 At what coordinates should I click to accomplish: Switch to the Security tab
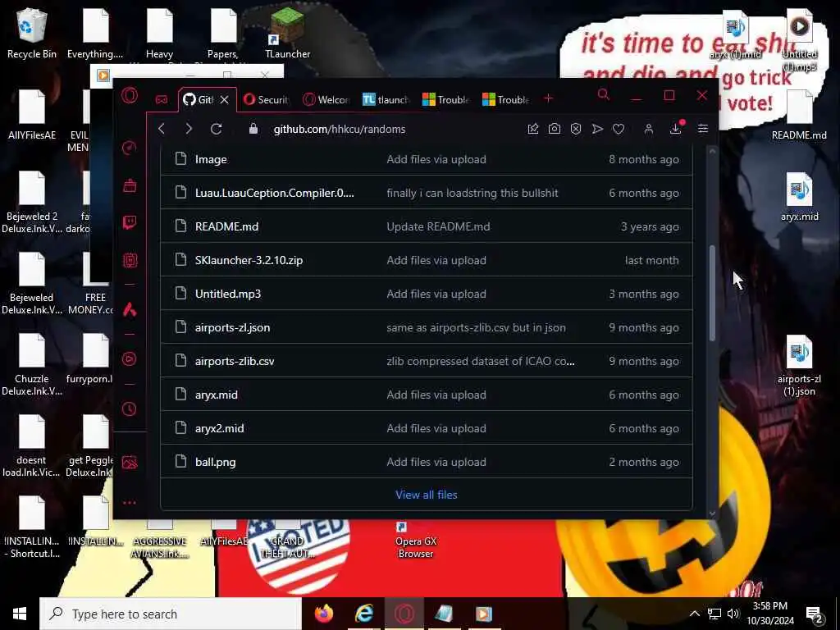coord(267,99)
